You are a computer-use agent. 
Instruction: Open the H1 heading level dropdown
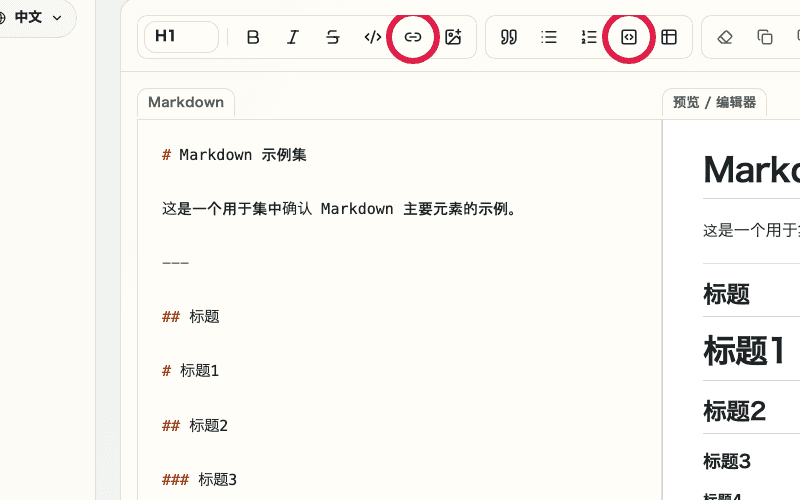181,37
